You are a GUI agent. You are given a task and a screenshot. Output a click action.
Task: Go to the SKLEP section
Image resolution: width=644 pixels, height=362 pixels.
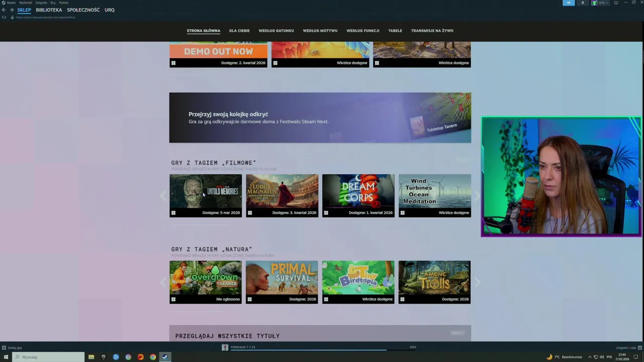tap(24, 10)
